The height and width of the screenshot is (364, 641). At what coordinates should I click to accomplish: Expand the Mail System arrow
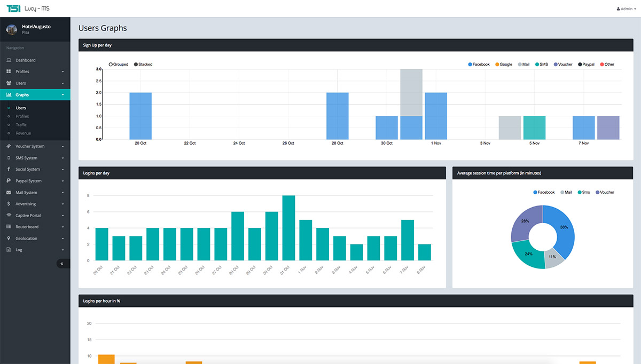pos(62,193)
